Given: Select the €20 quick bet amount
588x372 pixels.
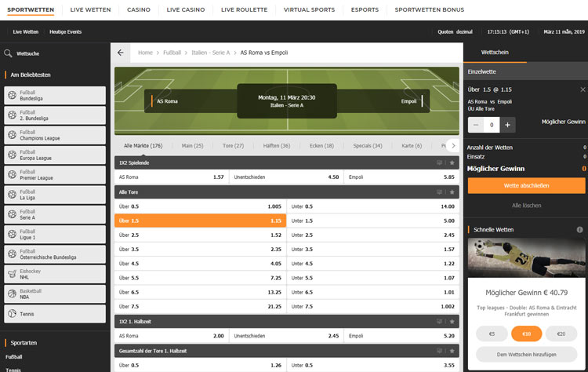Looking at the screenshot, I should 561,334.
